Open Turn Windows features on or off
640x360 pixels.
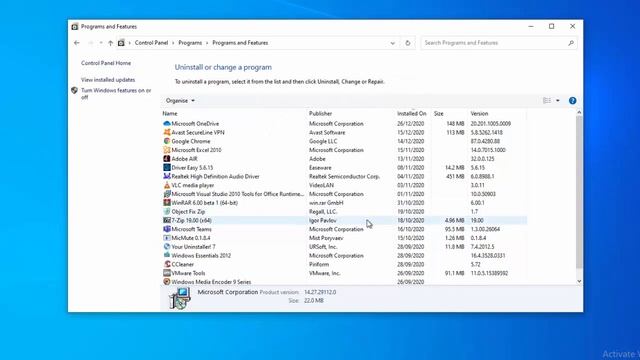click(116, 93)
